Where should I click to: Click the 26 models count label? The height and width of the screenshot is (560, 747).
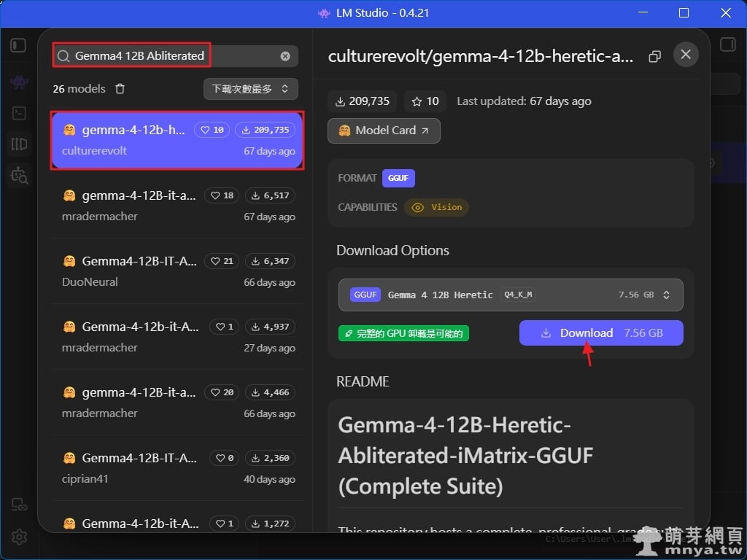pos(79,89)
